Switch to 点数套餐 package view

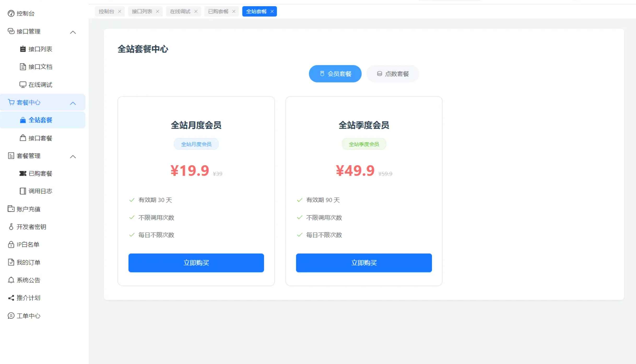[392, 74]
